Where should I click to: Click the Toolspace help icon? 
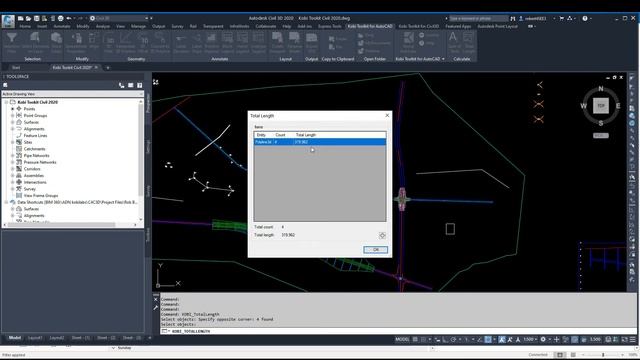pyautogui.click(x=140, y=85)
